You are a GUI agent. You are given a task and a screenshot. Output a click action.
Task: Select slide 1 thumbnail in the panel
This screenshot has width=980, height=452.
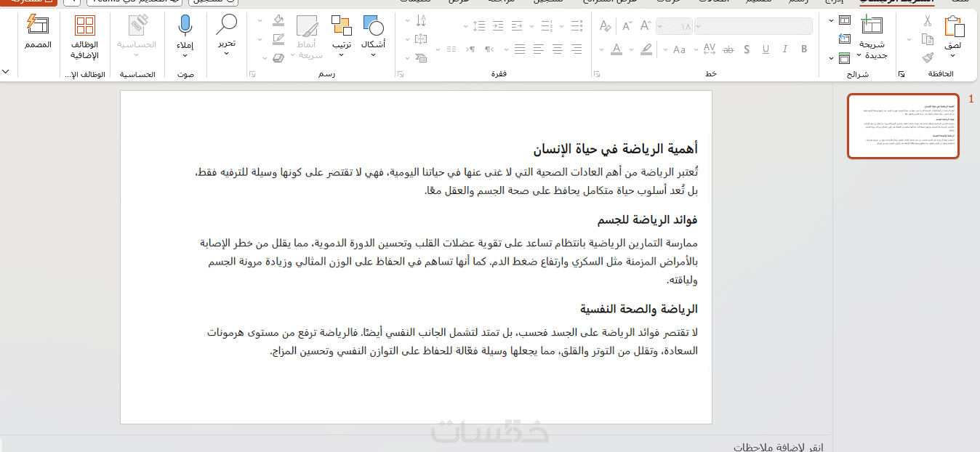[x=903, y=126]
